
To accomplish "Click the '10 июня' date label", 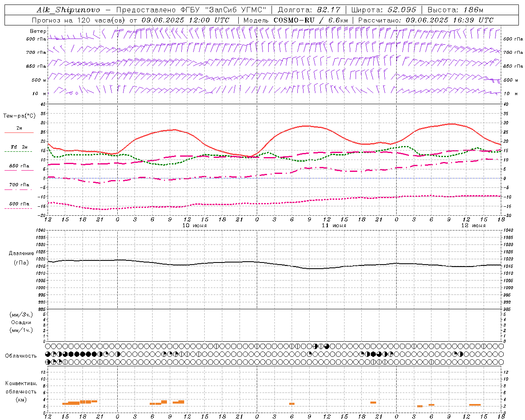I will click(194, 226).
